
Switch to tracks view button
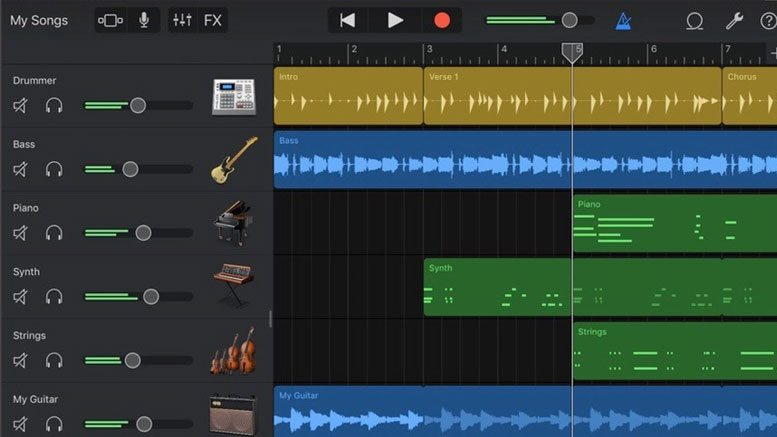pyautogui.click(x=111, y=20)
